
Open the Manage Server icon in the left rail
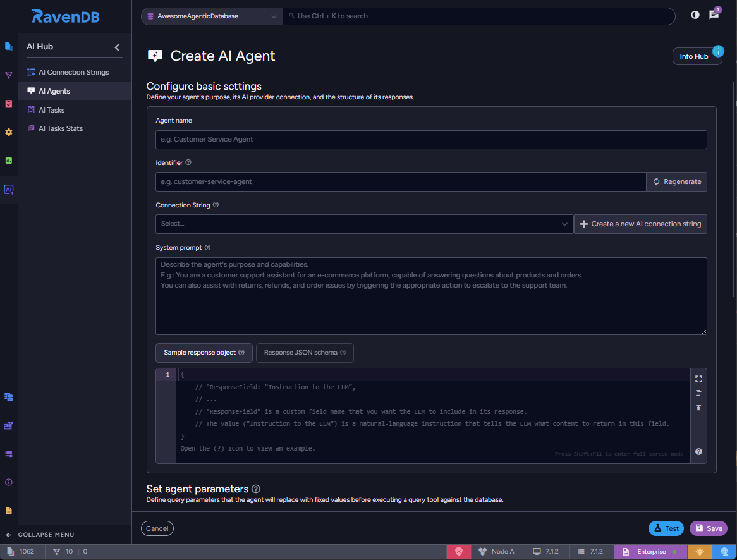(x=8, y=425)
